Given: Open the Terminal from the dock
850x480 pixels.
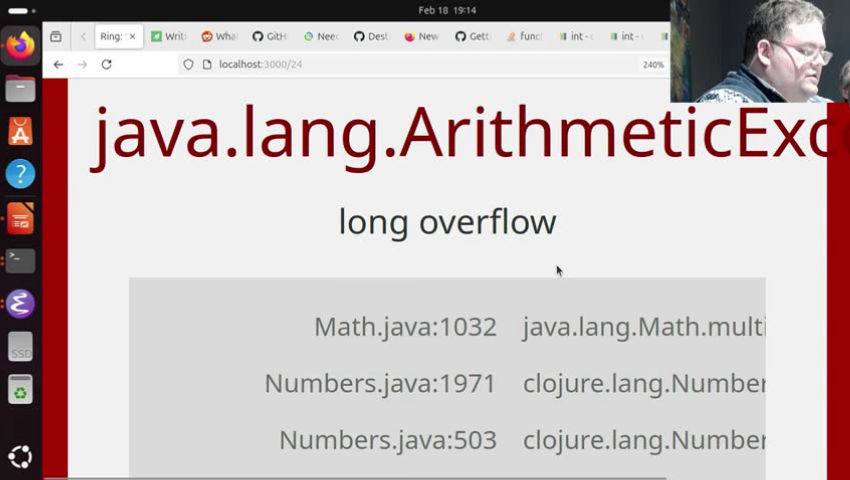Looking at the screenshot, I should pyautogui.click(x=20, y=261).
